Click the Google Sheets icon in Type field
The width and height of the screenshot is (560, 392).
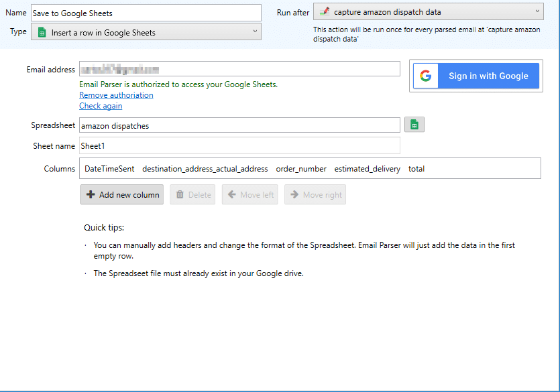[42, 32]
